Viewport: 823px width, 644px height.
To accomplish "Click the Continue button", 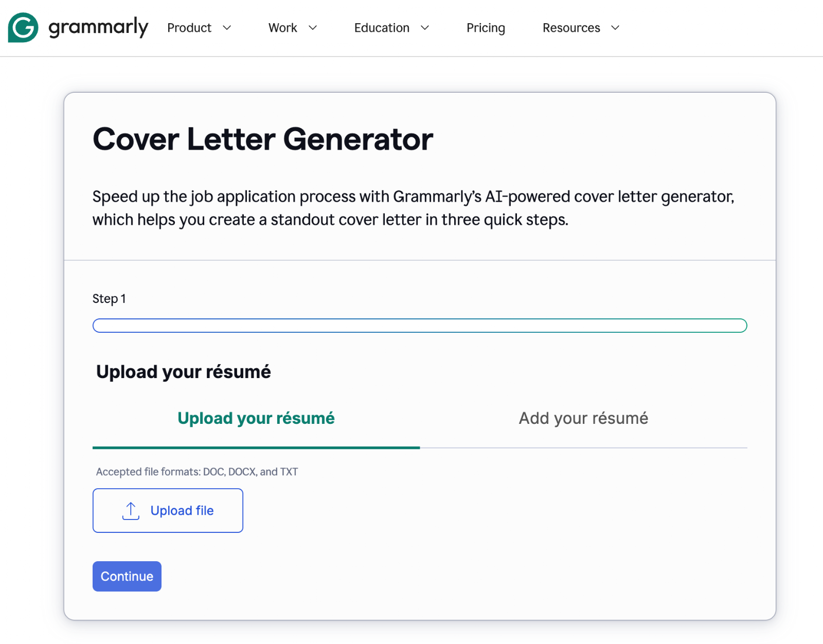I will tap(127, 576).
